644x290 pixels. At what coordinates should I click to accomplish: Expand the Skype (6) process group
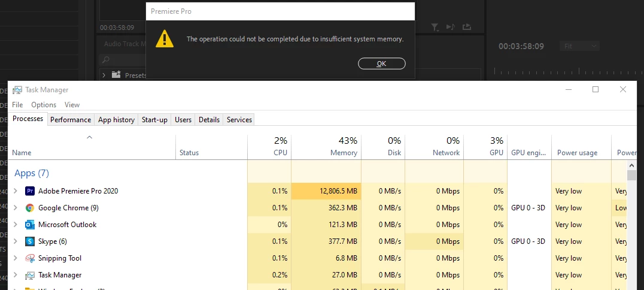pyautogui.click(x=16, y=241)
